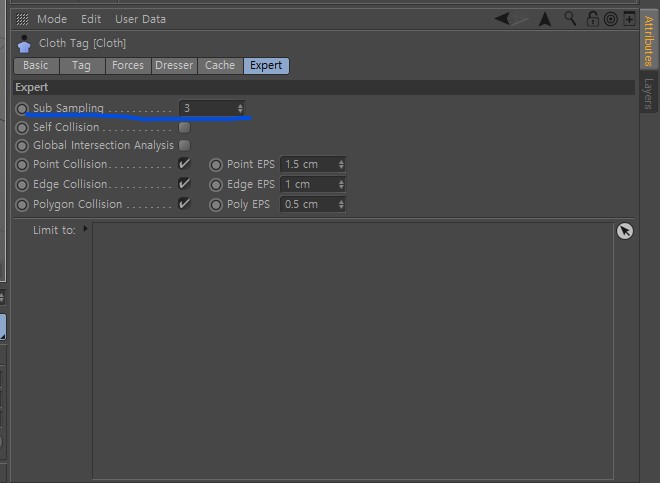The image size is (660, 483).
Task: Switch to the Forces tab
Action: pos(128,65)
